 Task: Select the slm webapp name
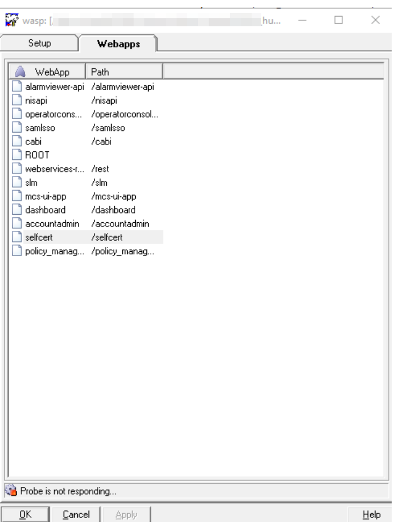(x=31, y=183)
